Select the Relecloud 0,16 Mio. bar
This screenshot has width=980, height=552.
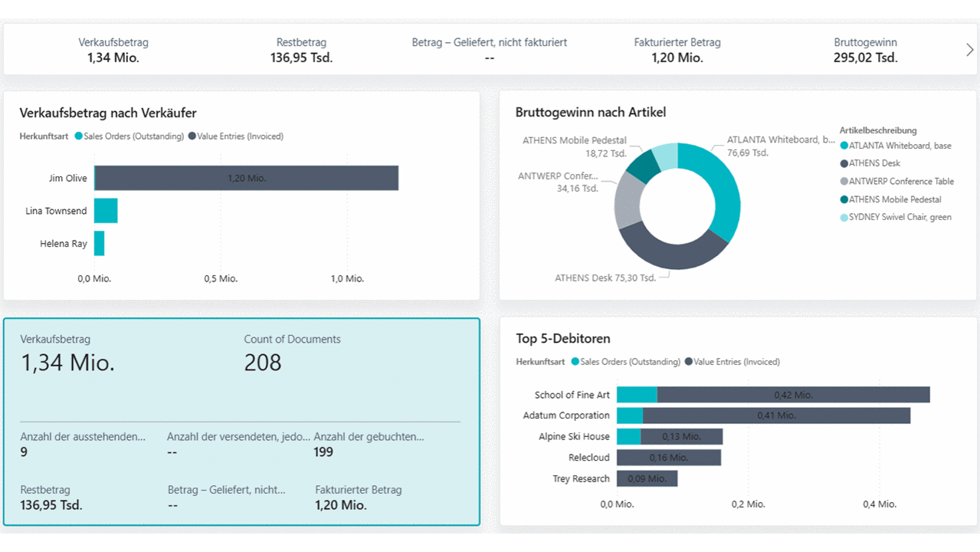668,458
